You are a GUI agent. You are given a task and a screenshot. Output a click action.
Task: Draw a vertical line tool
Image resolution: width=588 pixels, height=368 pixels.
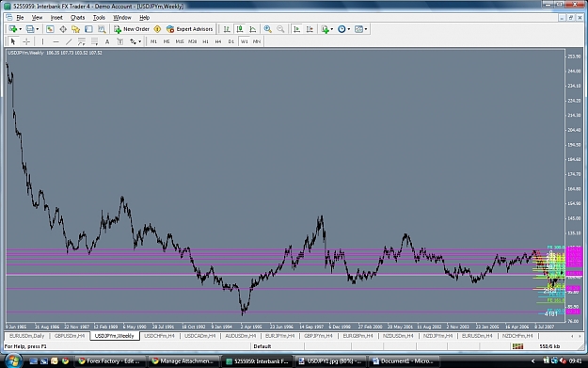coord(42,41)
